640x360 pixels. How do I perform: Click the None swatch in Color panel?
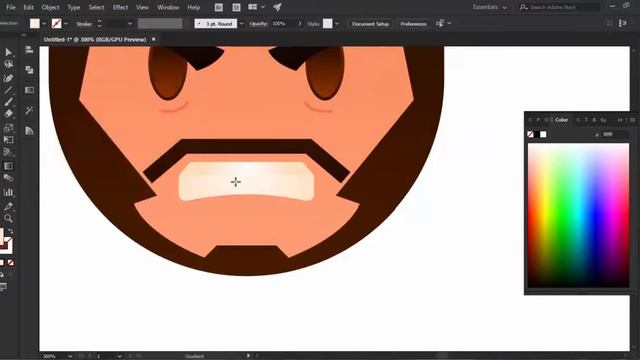[530, 134]
